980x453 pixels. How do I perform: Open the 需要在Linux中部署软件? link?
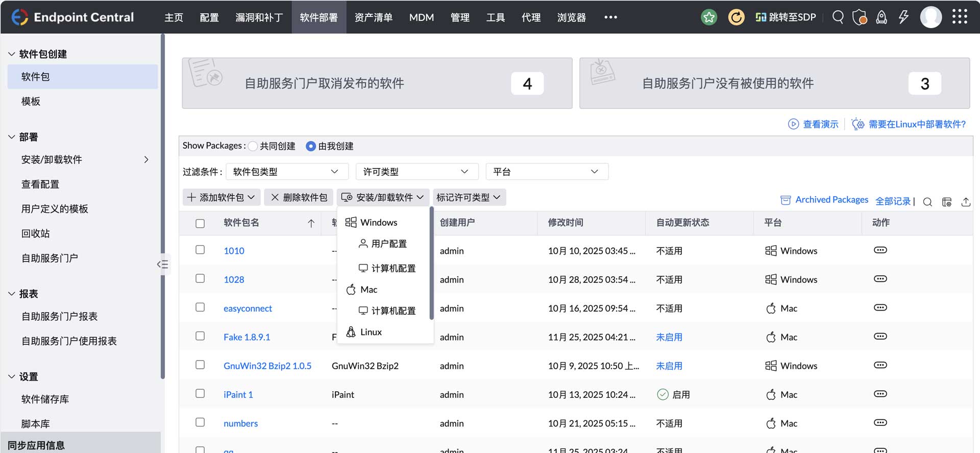pos(917,124)
